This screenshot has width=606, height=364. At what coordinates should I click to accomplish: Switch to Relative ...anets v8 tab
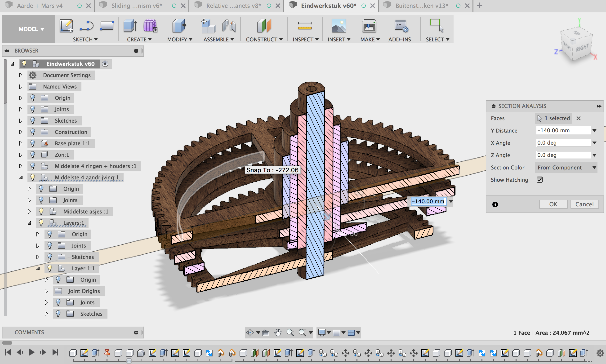233,6
